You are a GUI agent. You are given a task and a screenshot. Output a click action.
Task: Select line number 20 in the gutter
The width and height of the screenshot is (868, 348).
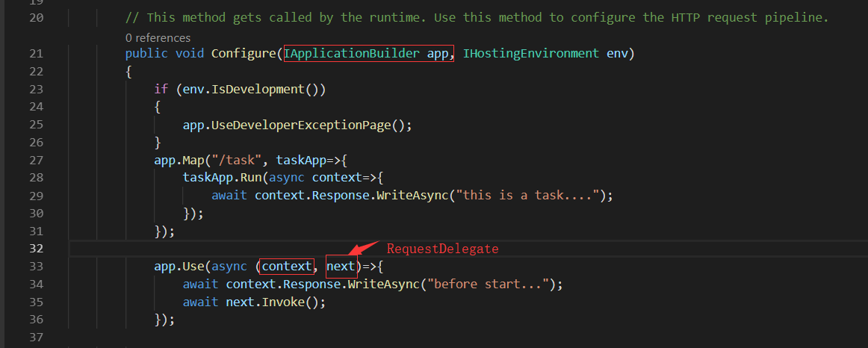coord(36,18)
